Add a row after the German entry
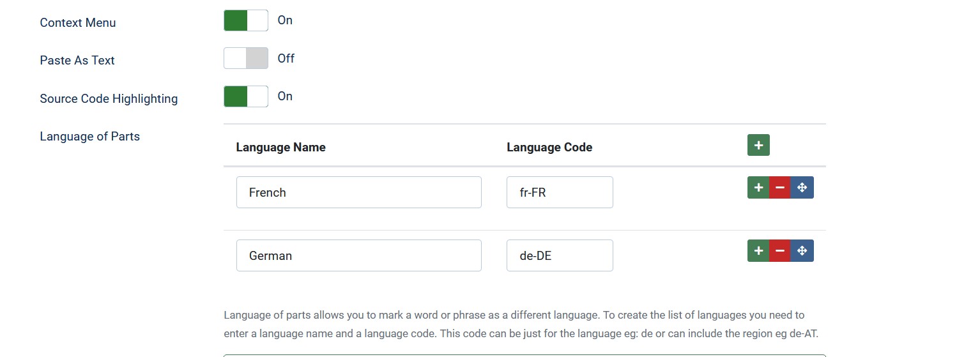This screenshot has height=357, width=980. [758, 251]
